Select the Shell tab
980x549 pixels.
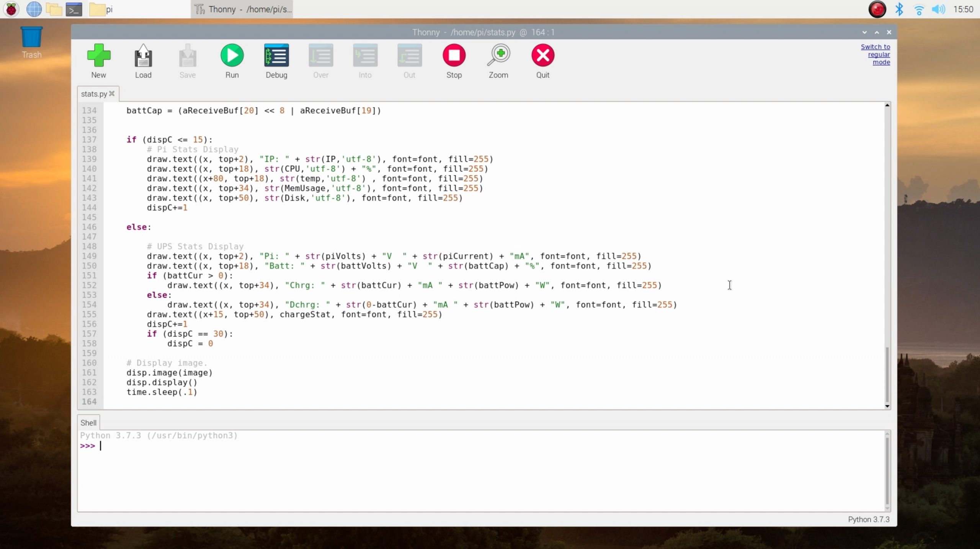[88, 423]
